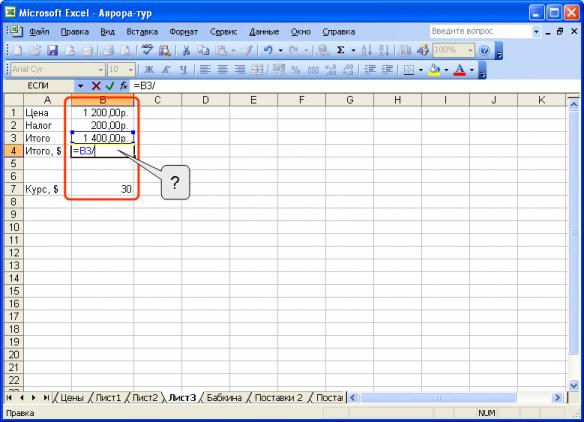The width and height of the screenshot is (584, 422).
Task: Click the Cut scissors icon
Action: (186, 50)
